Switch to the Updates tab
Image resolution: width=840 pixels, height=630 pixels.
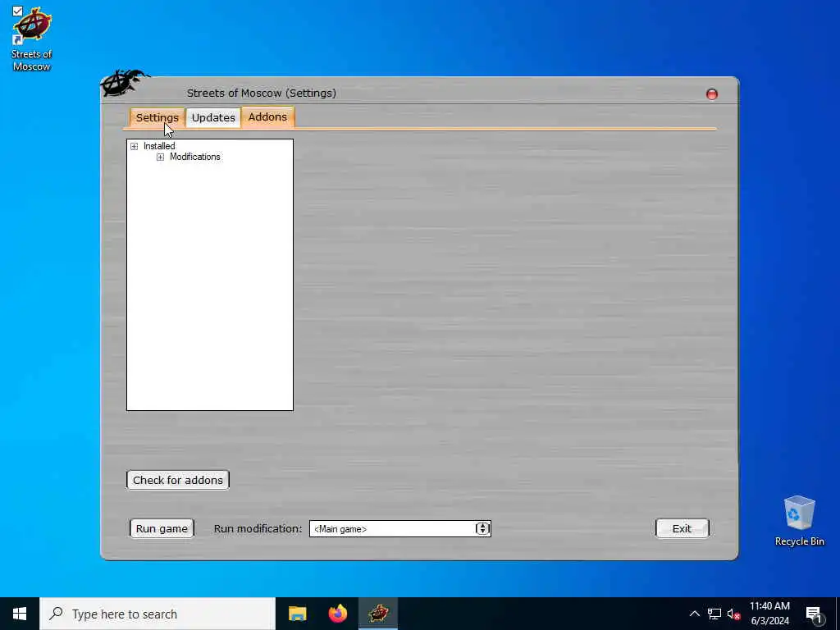coord(213,117)
